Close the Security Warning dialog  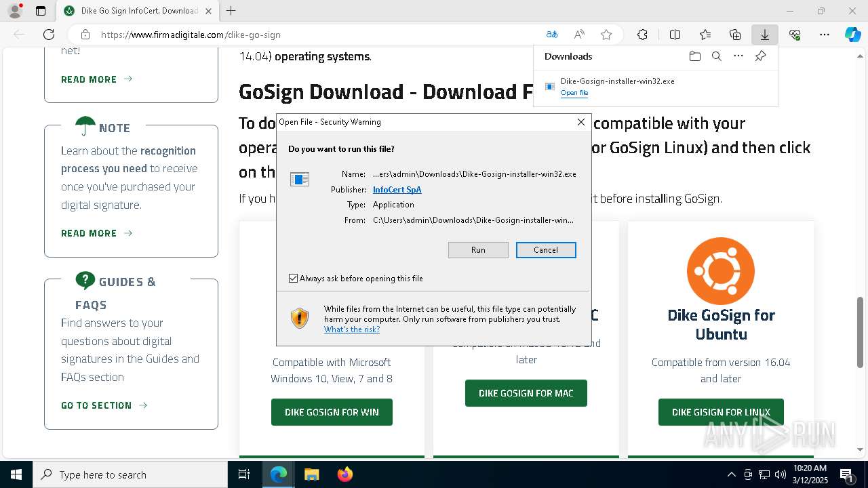(581, 122)
